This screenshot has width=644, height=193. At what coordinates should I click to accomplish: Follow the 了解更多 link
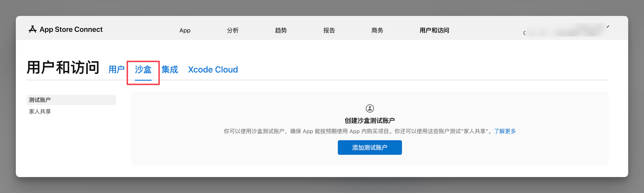click(505, 131)
